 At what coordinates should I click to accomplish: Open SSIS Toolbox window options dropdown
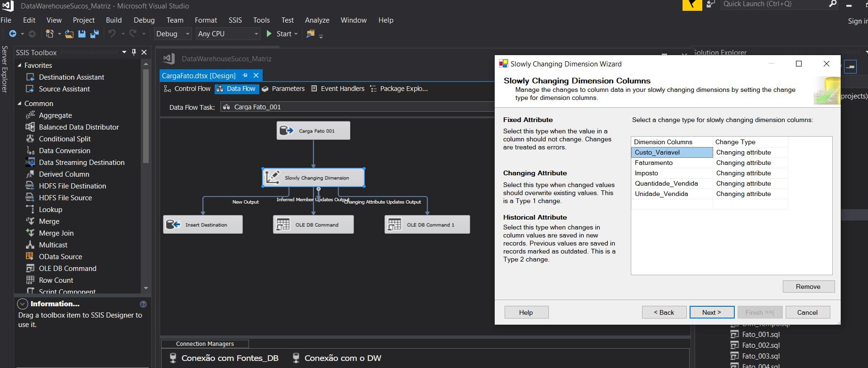click(x=124, y=52)
